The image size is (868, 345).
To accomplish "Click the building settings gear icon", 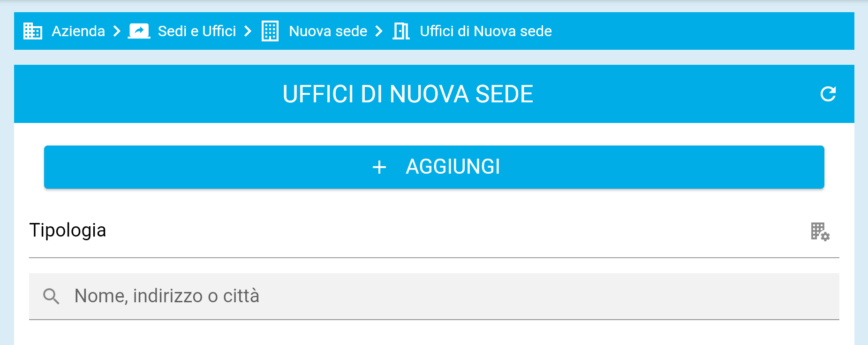I will tap(820, 231).
